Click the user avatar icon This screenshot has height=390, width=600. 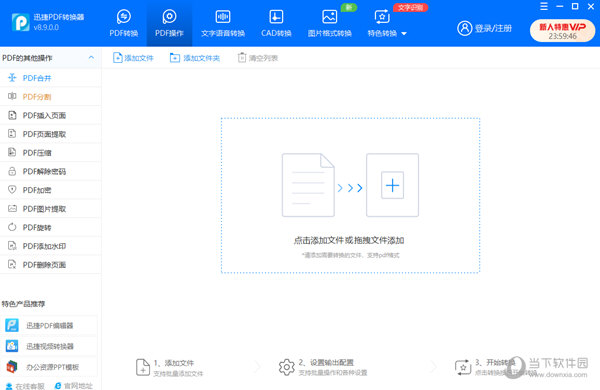coord(465,28)
